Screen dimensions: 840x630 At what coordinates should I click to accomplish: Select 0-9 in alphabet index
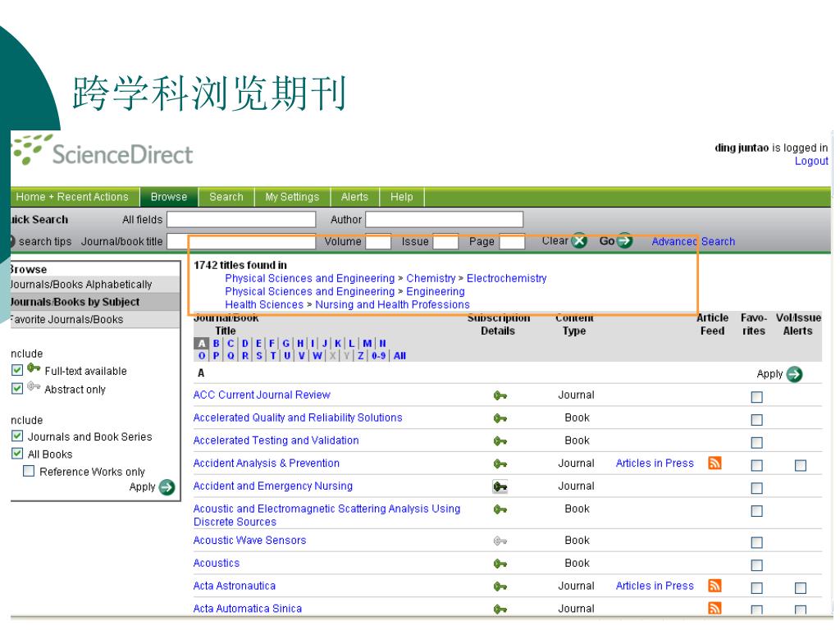tap(379, 356)
